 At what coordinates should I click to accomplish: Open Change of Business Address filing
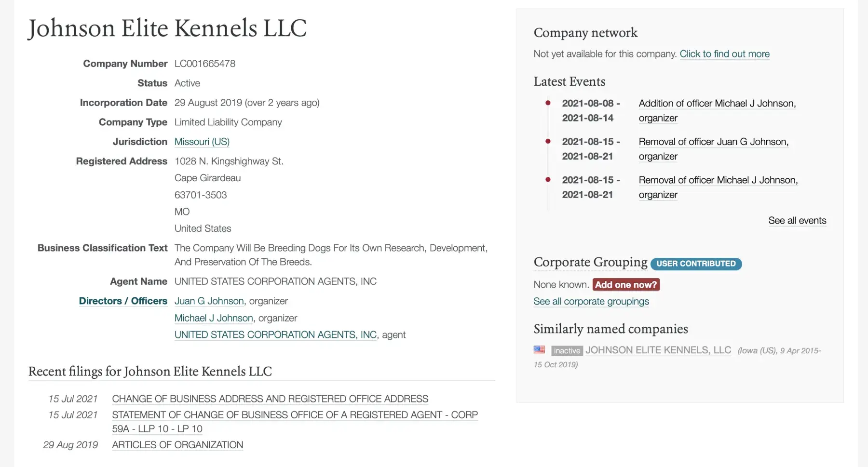[x=270, y=399]
